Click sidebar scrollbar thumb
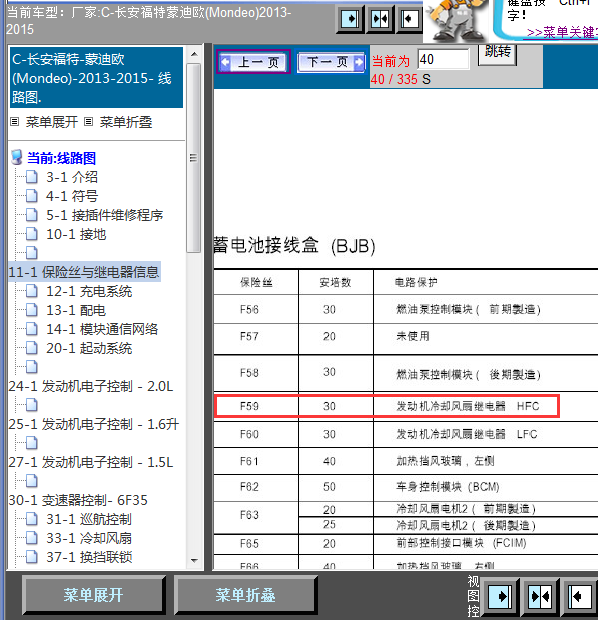 pyautogui.click(x=193, y=158)
